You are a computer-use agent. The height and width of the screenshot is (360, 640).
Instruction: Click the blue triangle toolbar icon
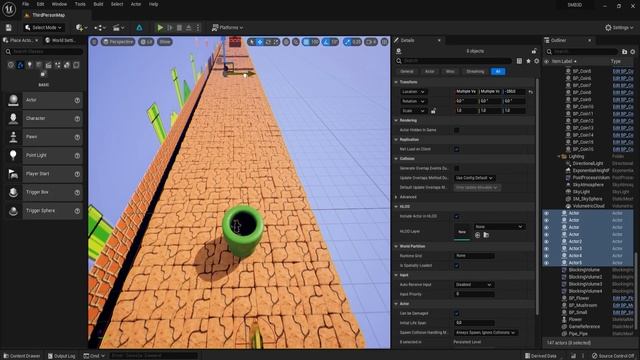139,27
